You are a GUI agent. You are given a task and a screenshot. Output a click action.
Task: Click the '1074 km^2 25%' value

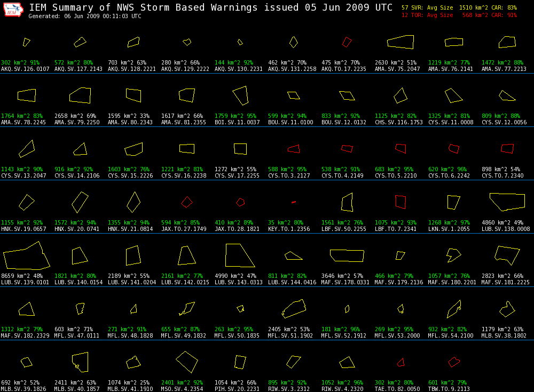pyautogui.click(x=129, y=383)
